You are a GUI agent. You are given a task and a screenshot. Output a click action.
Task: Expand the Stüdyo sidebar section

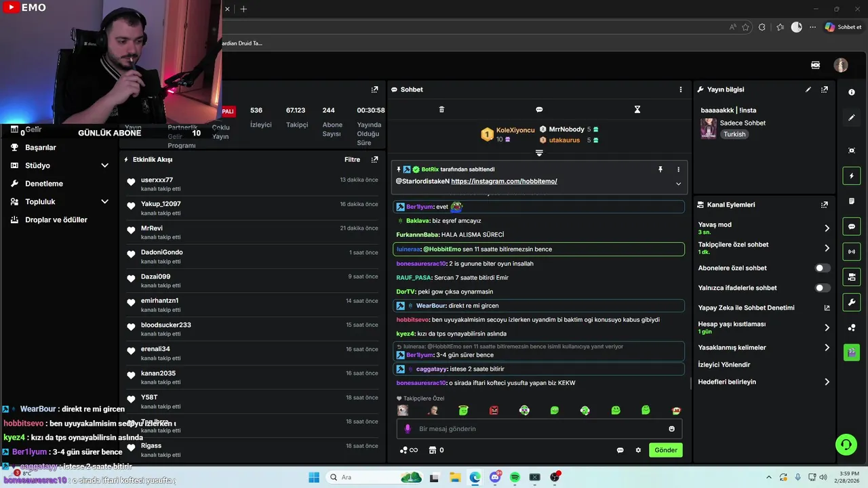tap(104, 165)
